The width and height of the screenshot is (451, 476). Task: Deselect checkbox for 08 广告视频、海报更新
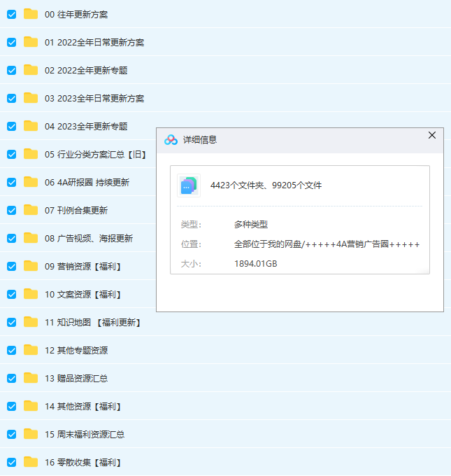tap(11, 238)
